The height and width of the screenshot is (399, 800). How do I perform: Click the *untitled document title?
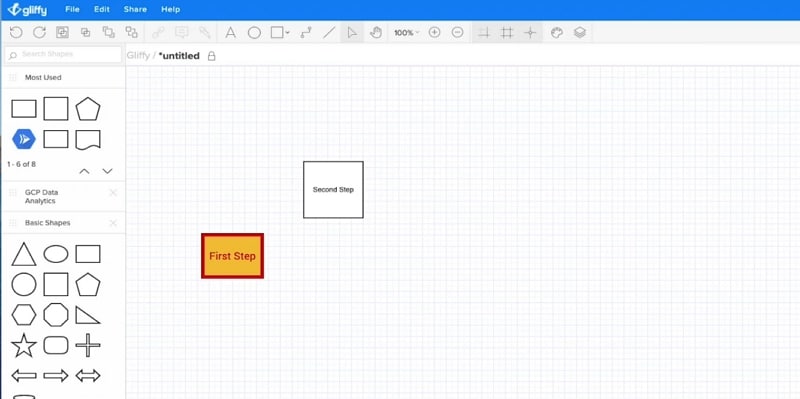click(179, 56)
